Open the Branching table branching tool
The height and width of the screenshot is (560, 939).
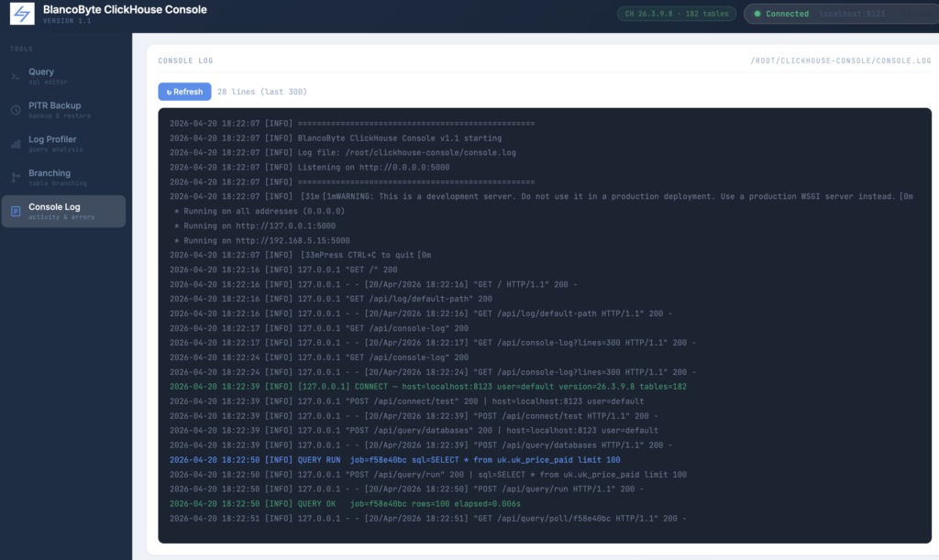pyautogui.click(x=63, y=178)
